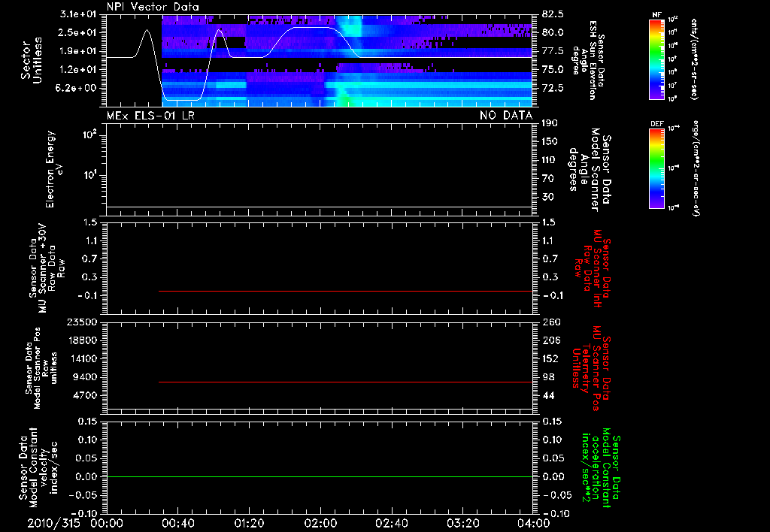This screenshot has height=532, width=770.
Task: Click the '9400' scanner position tick
Action: tap(85, 377)
